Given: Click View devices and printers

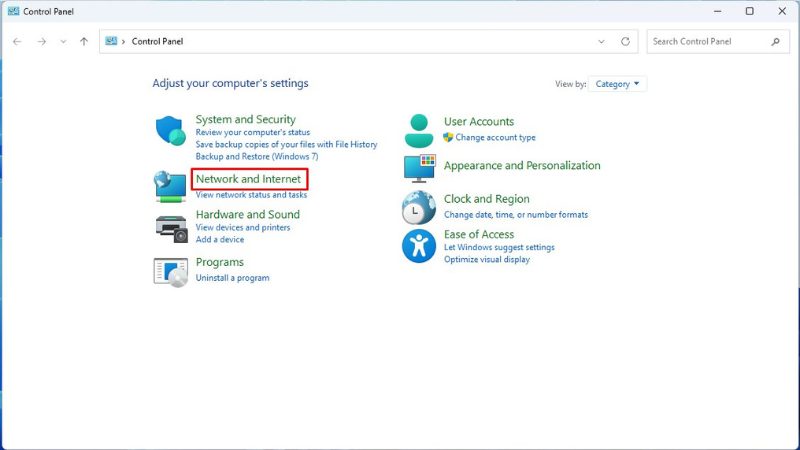Looking at the screenshot, I should [x=242, y=228].
